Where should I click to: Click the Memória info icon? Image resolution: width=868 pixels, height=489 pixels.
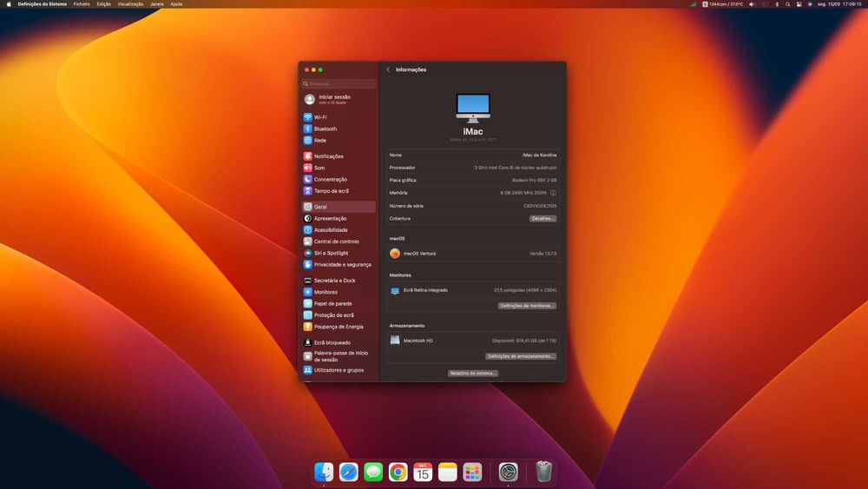[553, 193]
